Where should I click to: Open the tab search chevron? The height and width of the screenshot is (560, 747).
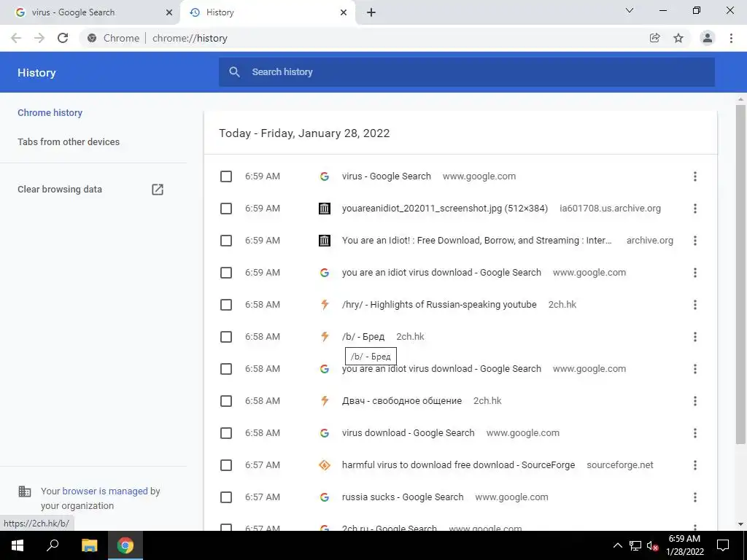tap(630, 10)
